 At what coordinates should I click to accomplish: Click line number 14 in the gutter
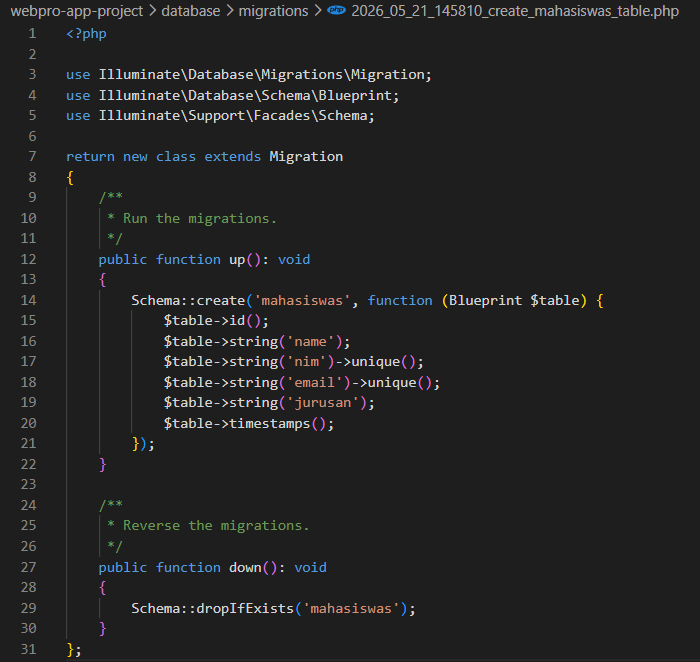click(28, 300)
